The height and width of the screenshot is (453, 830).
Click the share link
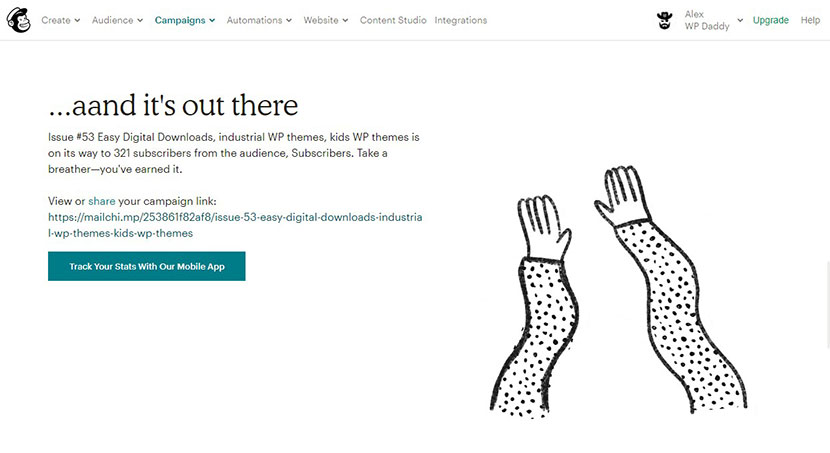[x=102, y=201]
